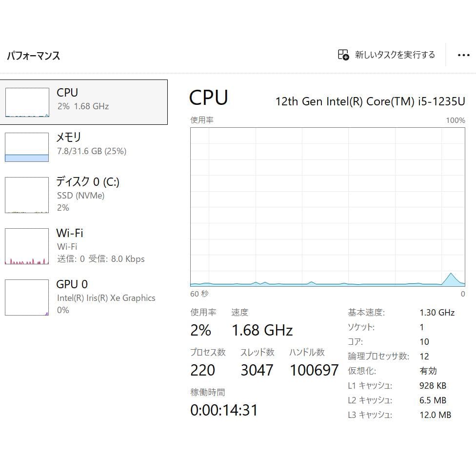The width and height of the screenshot is (476, 476).
Task: Click the GPU 0 mini graph thumbnail
Action: click(27, 297)
